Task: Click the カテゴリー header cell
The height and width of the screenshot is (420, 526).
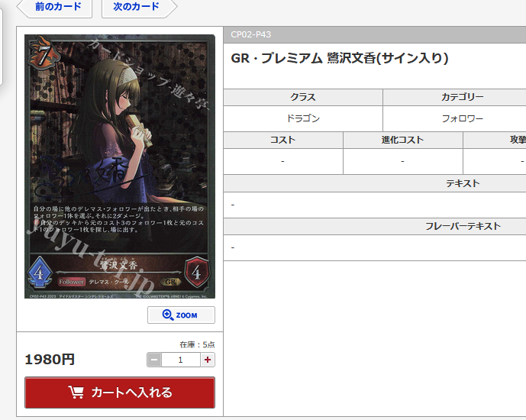Action: click(x=463, y=97)
